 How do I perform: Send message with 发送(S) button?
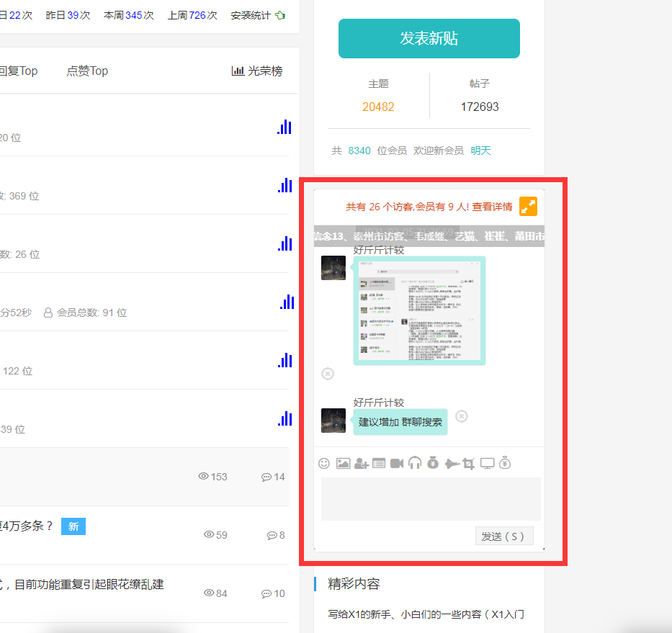[504, 537]
